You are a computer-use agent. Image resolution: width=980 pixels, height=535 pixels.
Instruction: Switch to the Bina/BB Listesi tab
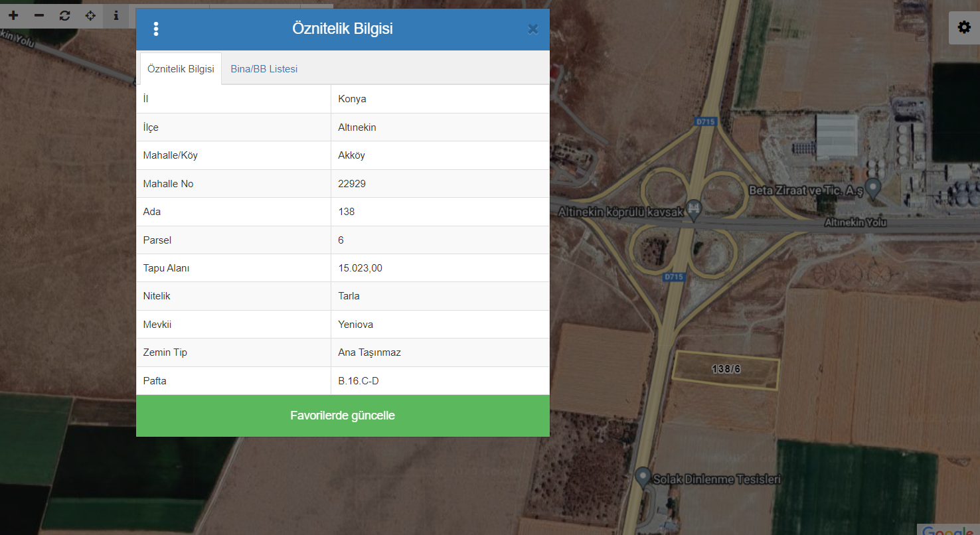pyautogui.click(x=264, y=69)
